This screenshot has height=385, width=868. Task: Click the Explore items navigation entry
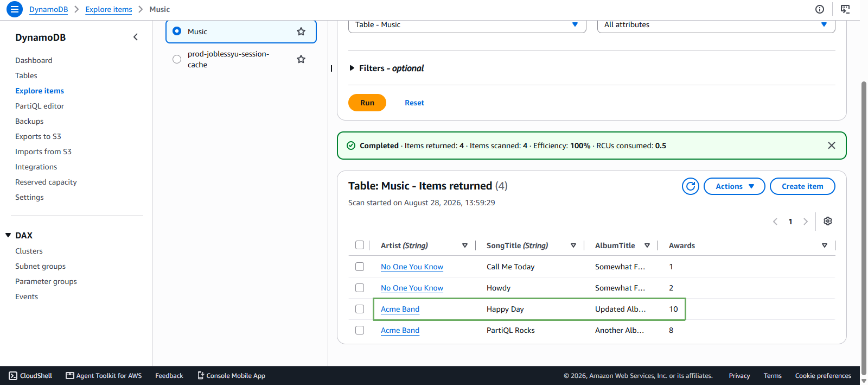pos(40,91)
